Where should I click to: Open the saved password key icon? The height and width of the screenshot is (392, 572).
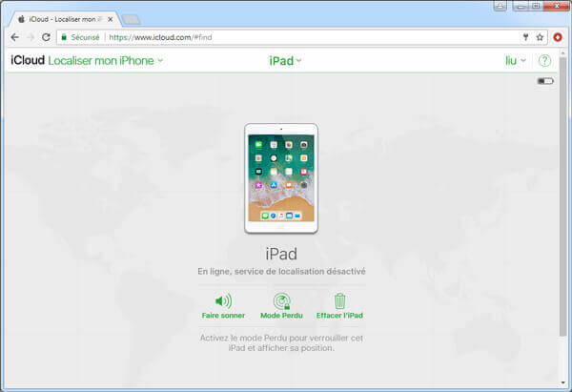[x=525, y=37]
